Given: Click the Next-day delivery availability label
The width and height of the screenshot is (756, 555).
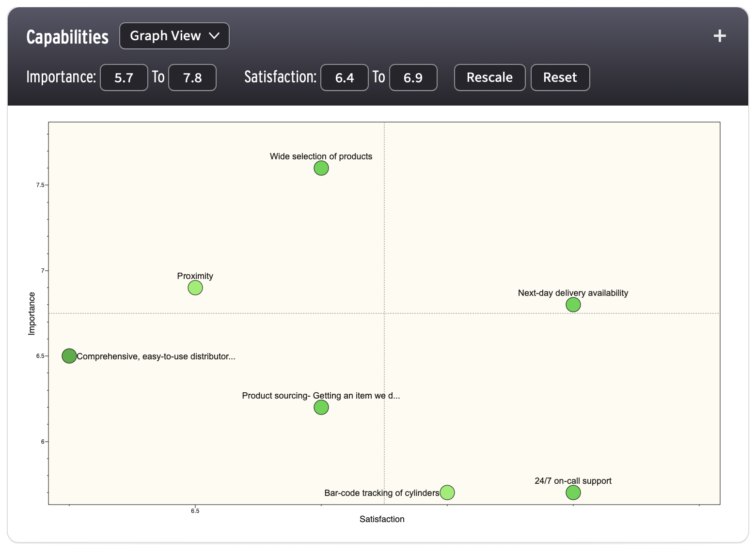Looking at the screenshot, I should [573, 293].
